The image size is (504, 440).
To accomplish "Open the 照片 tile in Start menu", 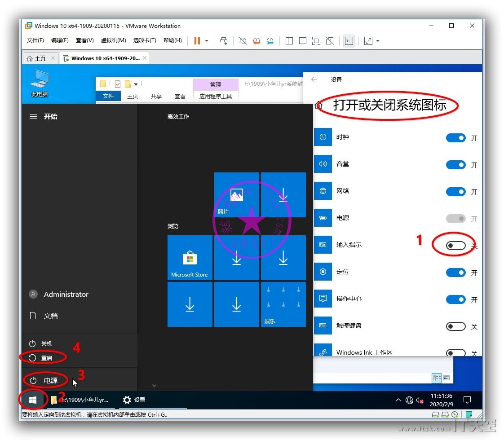I will (237, 194).
